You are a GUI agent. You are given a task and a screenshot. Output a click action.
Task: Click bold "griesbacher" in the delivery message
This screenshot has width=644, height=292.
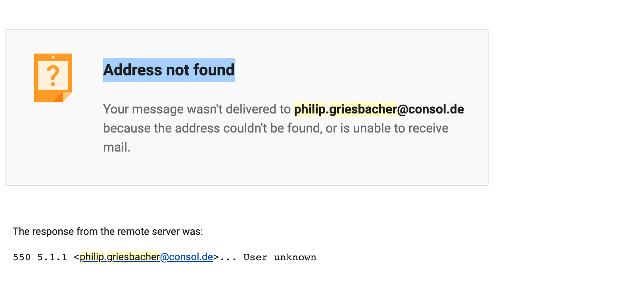point(363,109)
